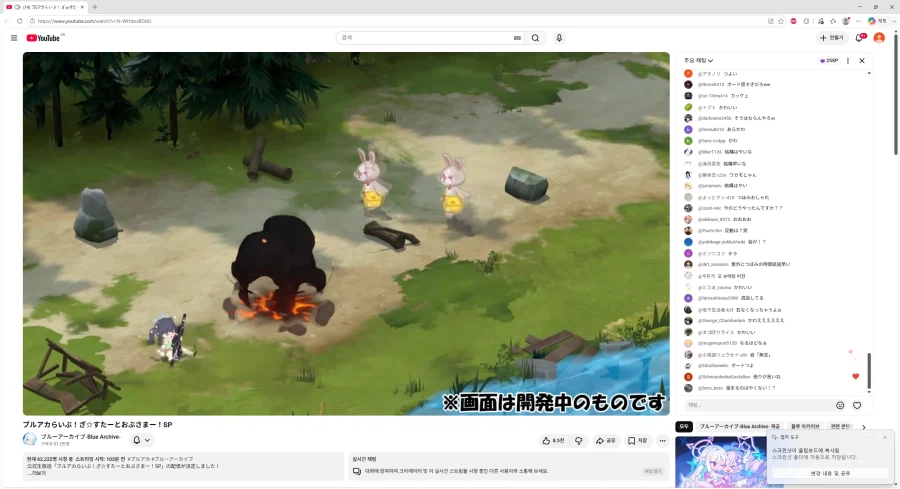
Task: Like the video with thumbs-up
Action: pyautogui.click(x=553, y=441)
